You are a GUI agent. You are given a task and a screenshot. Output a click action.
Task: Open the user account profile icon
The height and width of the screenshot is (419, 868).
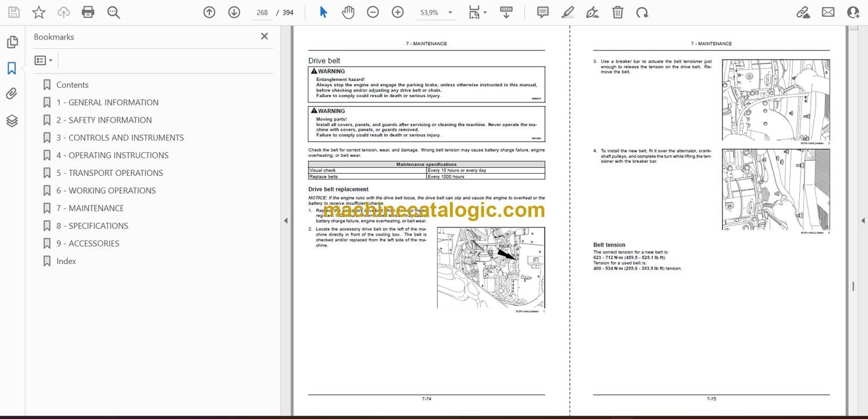point(853,12)
